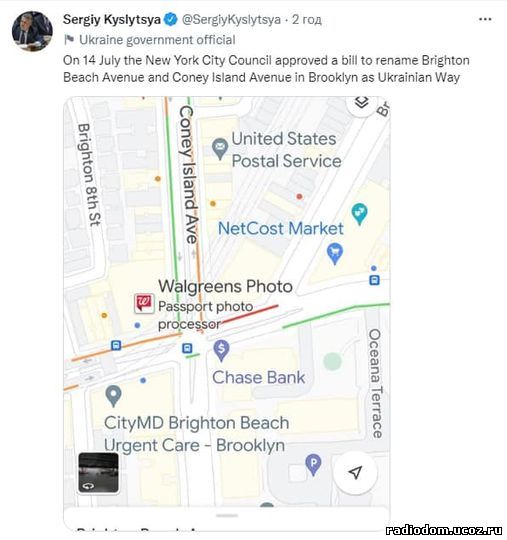Click the teal pin above NetCost Market
The width and height of the screenshot is (507, 540).
359,214
